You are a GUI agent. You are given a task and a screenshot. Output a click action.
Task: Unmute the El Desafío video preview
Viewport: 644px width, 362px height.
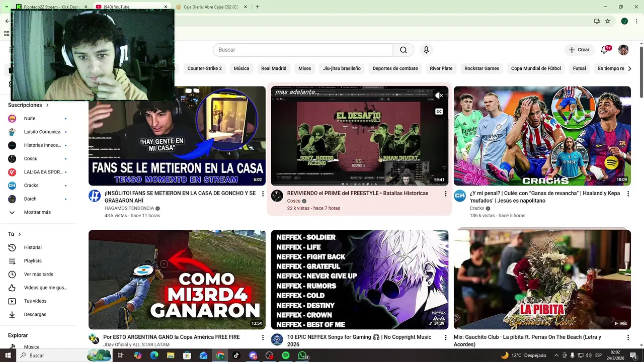(x=439, y=96)
